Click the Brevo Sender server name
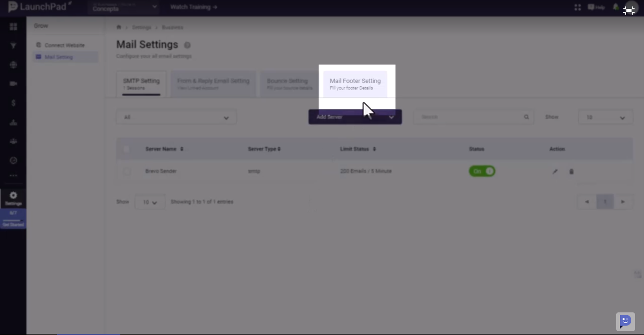The width and height of the screenshot is (644, 335). pyautogui.click(x=161, y=171)
